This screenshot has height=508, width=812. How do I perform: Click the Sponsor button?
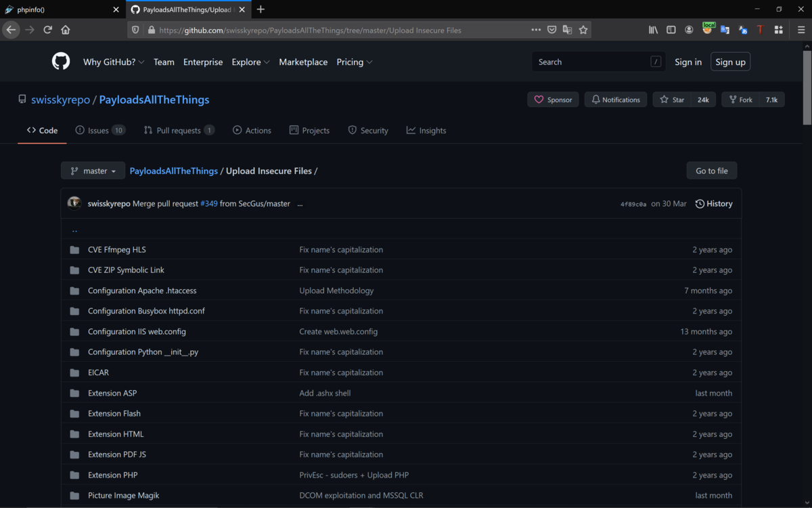click(x=553, y=100)
